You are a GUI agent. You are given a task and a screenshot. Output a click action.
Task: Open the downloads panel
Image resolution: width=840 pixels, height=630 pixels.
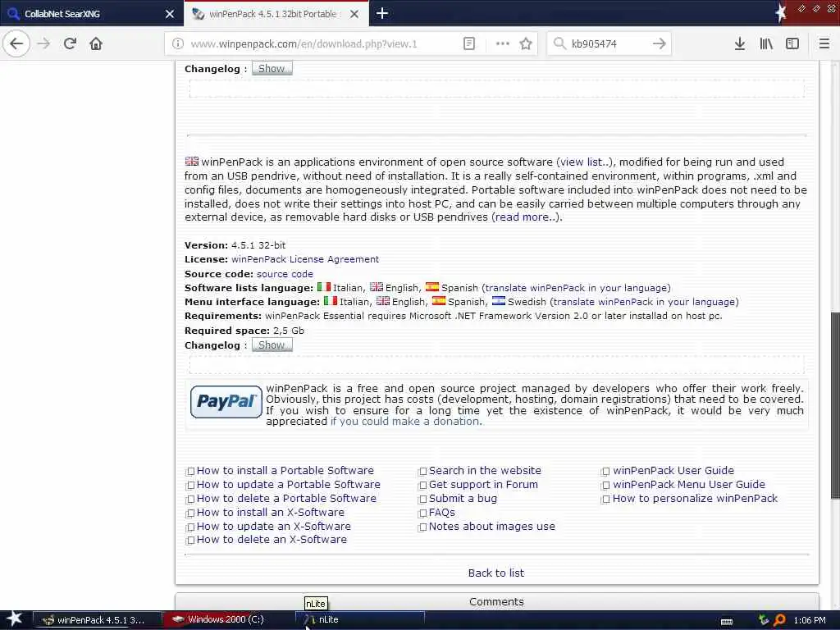pyautogui.click(x=740, y=44)
